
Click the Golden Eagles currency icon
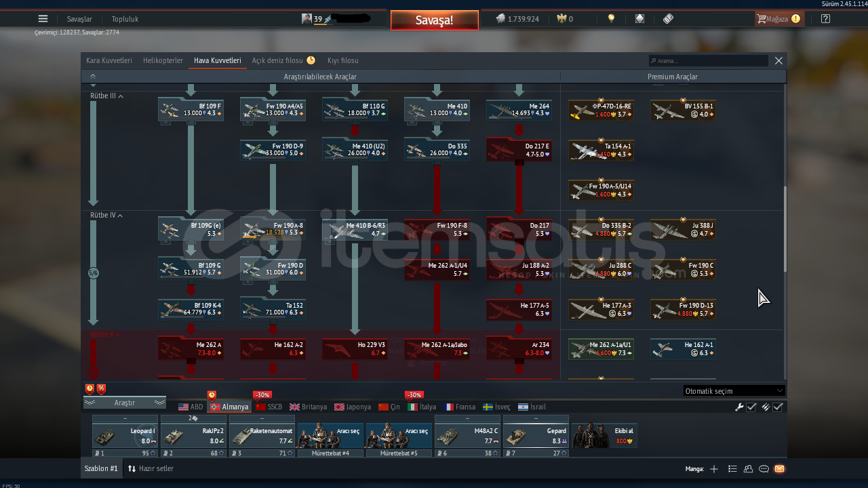click(x=561, y=19)
